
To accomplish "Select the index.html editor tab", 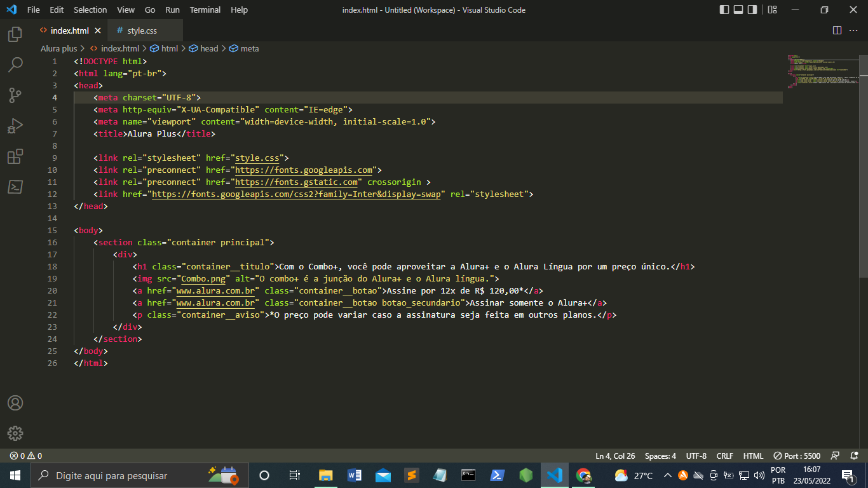I will pos(70,30).
